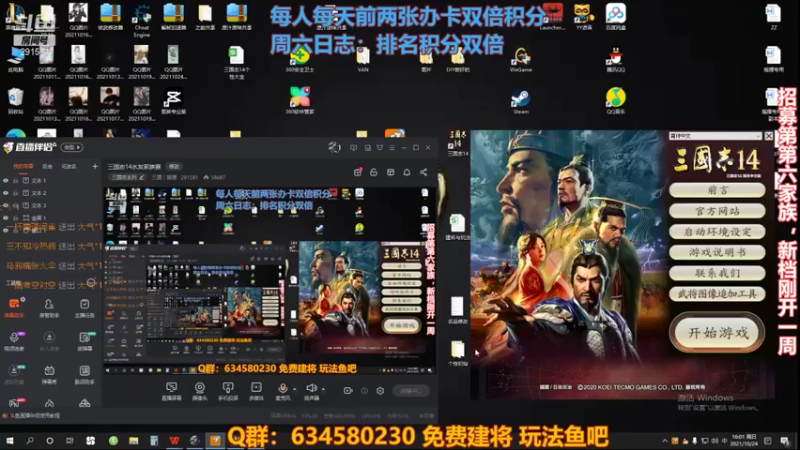Click 修改 button beside stream title

[174, 166]
